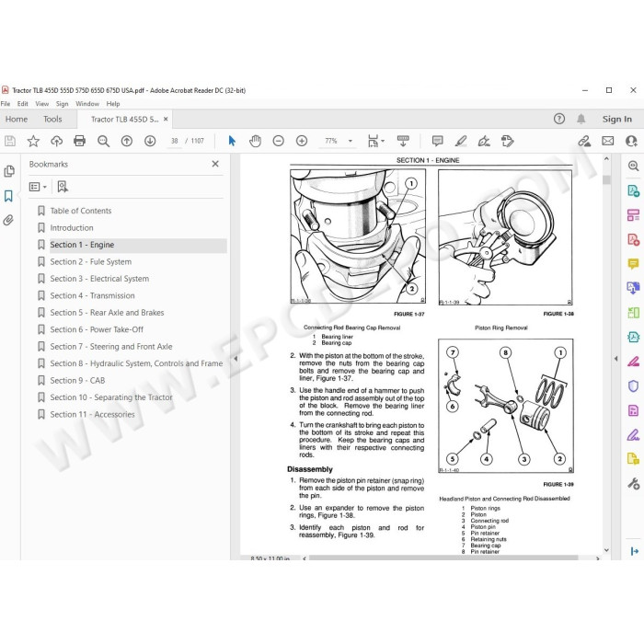Zoom in with plus icon
The width and height of the screenshot is (644, 644).
(x=302, y=142)
